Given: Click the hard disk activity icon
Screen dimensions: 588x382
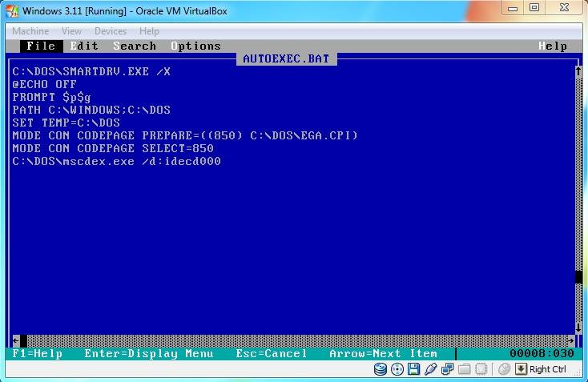Looking at the screenshot, I should click(381, 369).
